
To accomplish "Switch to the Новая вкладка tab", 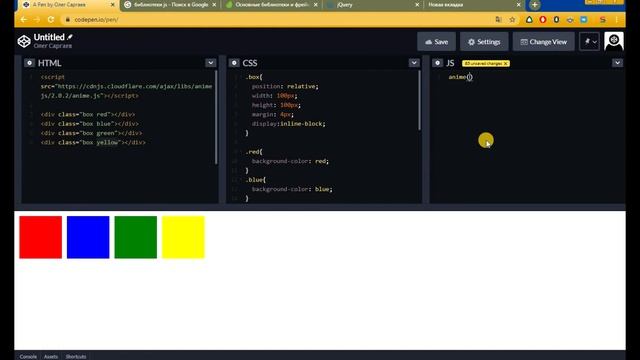I will pos(475,5).
